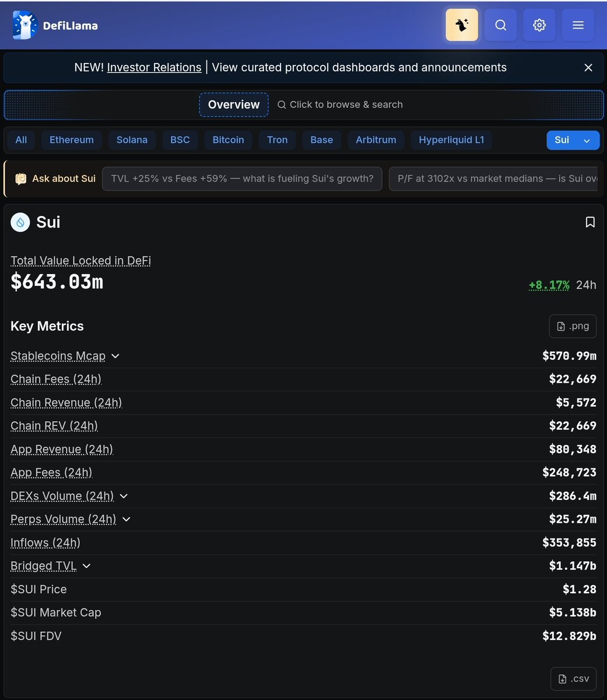Image resolution: width=607 pixels, height=700 pixels.
Task: Click the $1.147b bridged TVL value
Action: click(x=573, y=566)
